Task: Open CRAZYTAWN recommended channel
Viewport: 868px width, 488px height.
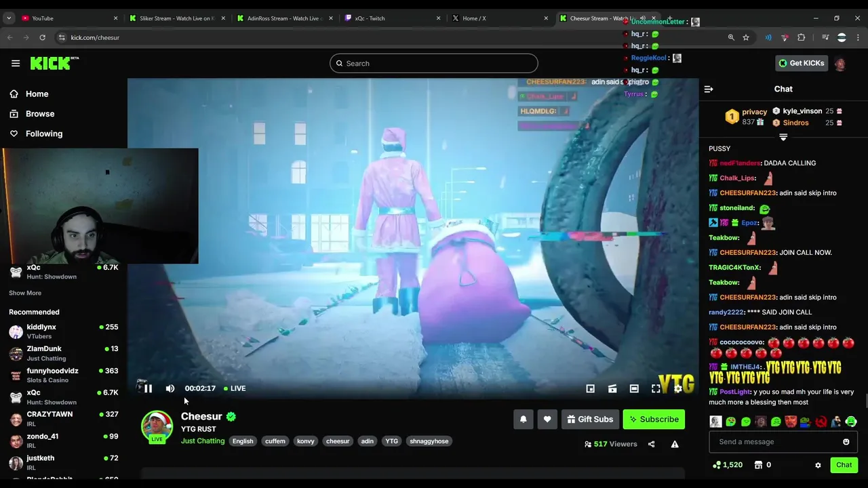Action: 64,418
